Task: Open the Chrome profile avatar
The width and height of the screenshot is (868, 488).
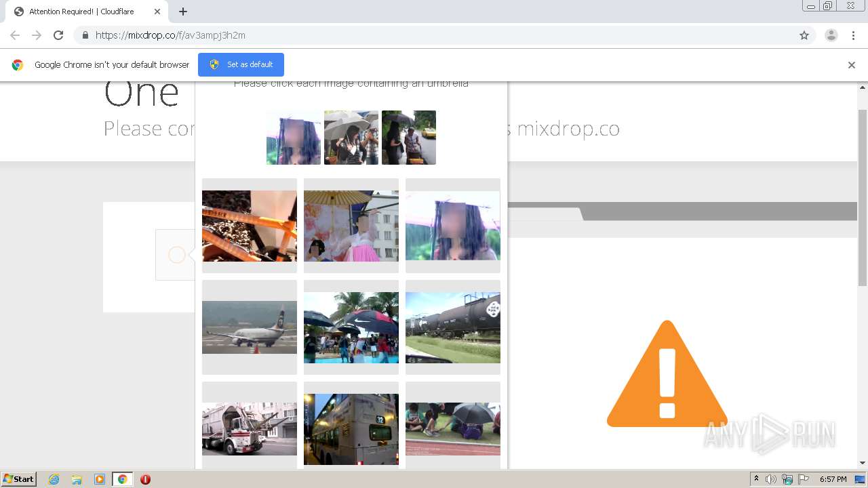Action: click(831, 35)
